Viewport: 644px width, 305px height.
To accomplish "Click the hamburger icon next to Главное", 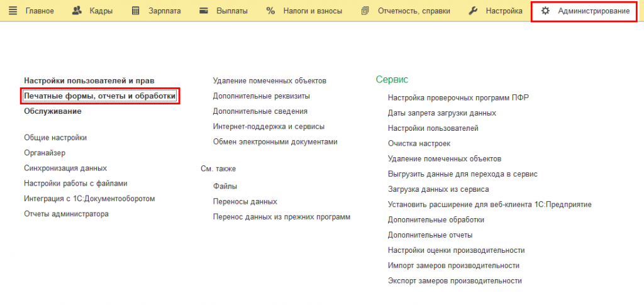I will click(x=13, y=11).
